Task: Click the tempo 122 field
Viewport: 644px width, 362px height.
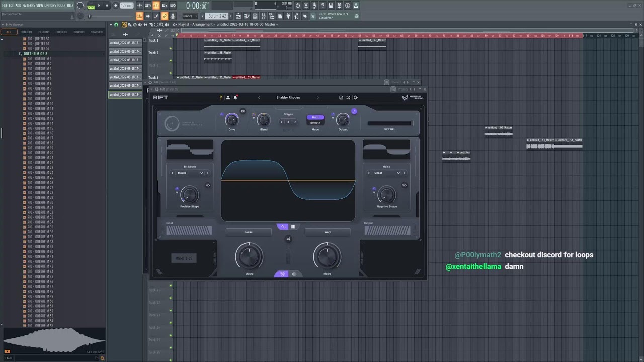Action: (127, 6)
